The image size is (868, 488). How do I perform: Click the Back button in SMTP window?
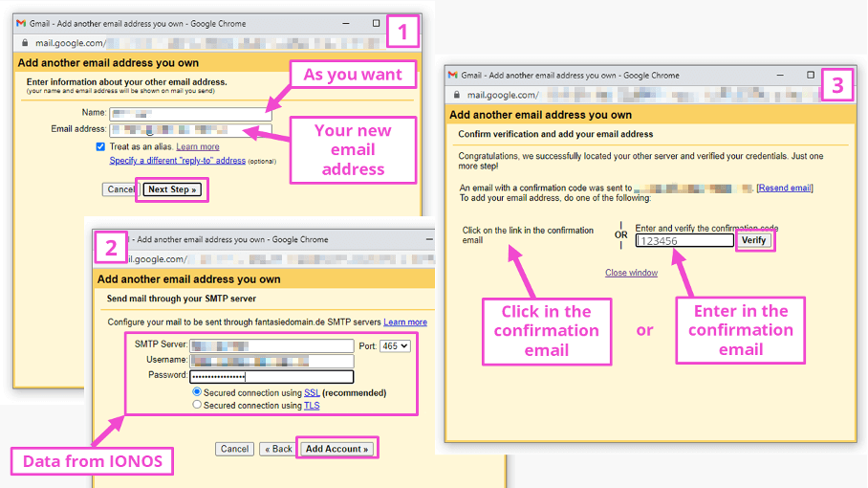[278, 449]
